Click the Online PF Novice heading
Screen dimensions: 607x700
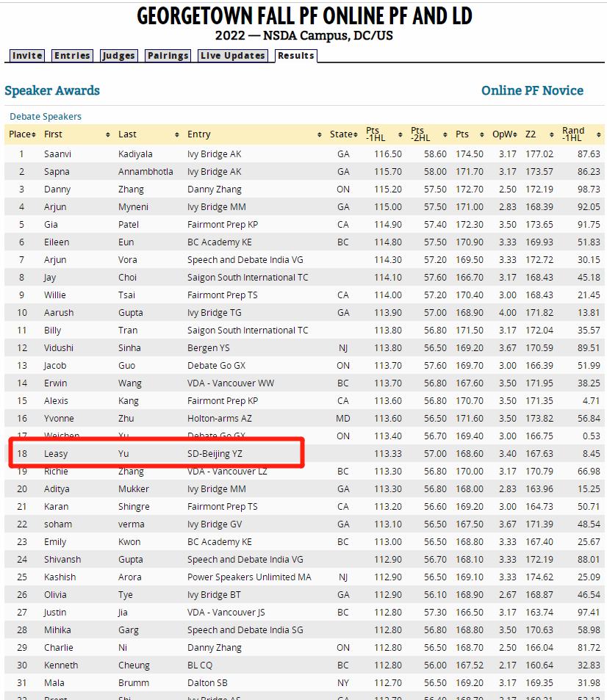point(532,90)
